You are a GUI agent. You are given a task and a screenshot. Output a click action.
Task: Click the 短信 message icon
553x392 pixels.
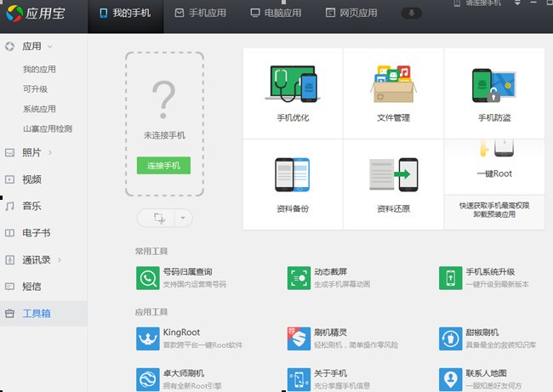[x=10, y=287]
